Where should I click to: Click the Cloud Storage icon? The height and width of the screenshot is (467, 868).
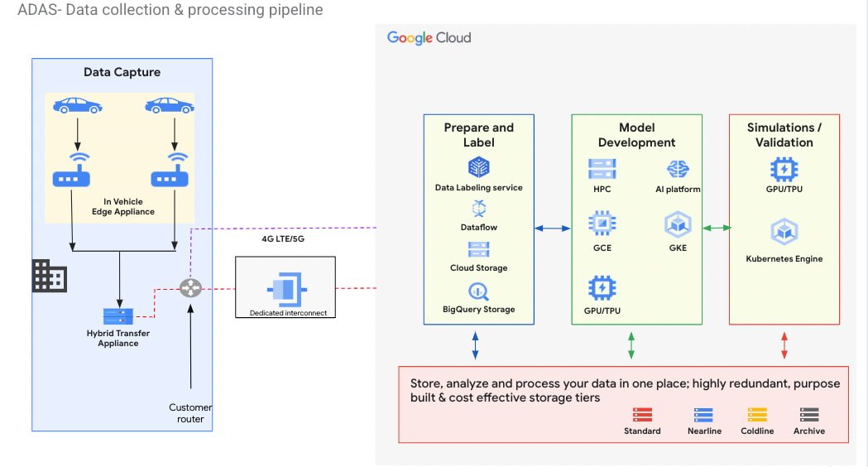(x=479, y=250)
